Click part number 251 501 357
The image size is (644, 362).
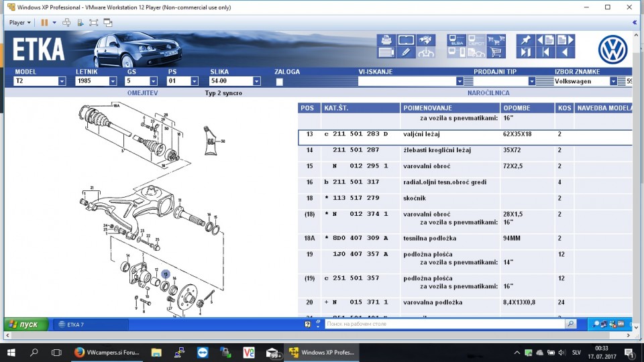pyautogui.click(x=356, y=278)
